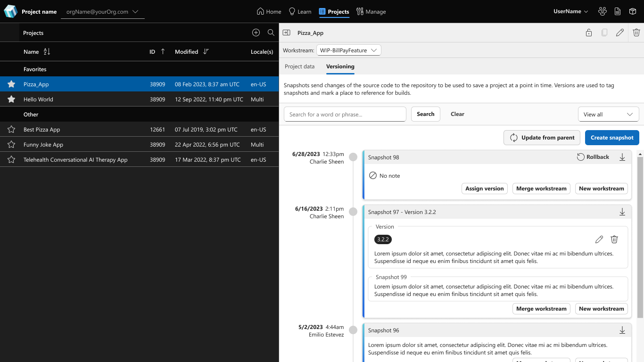
Task: Favorite Telehealth Conversational AI Therapy App star
Action: point(11,160)
